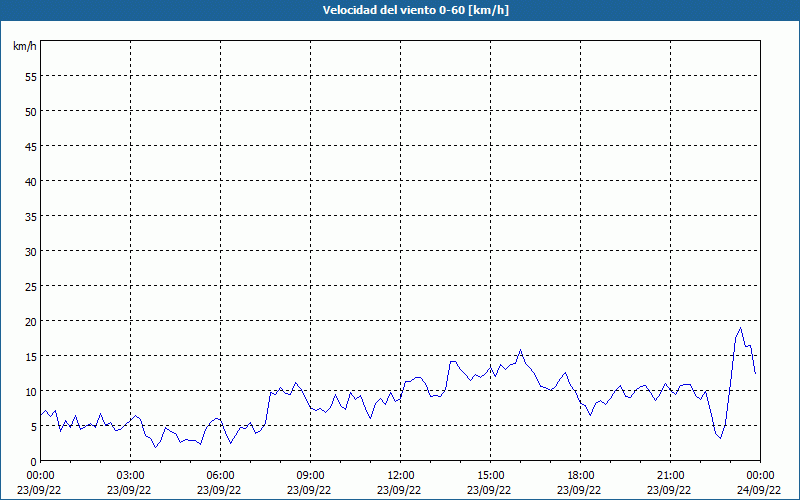Click the 30 y-axis tick label
The height and width of the screenshot is (500, 800).
coord(30,251)
